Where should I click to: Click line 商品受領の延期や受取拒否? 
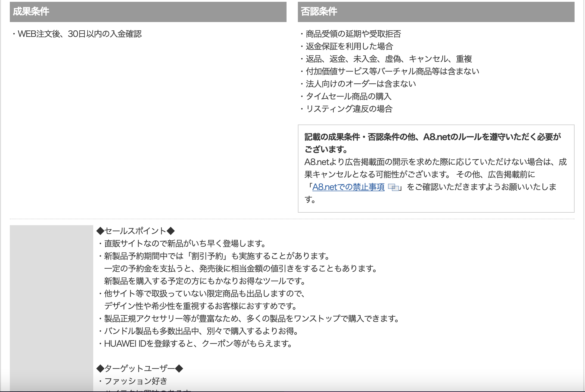click(353, 34)
